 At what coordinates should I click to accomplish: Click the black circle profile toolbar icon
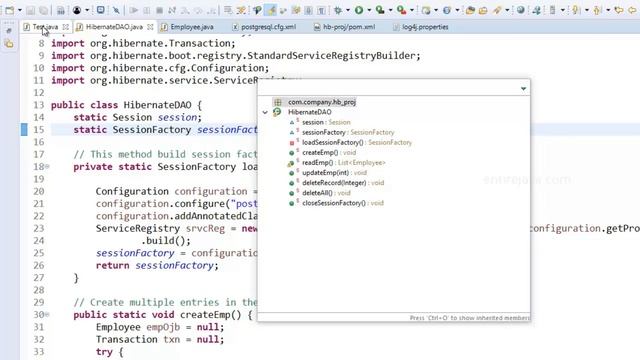77,10
